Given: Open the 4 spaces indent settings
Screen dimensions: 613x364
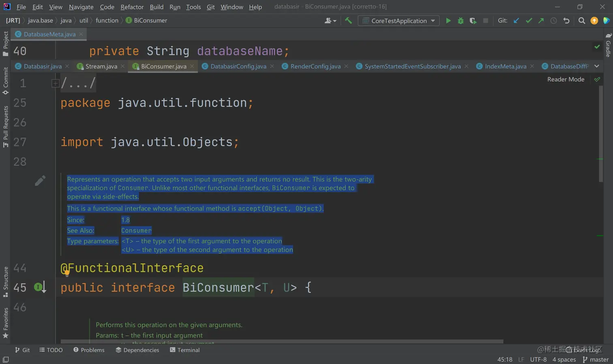Looking at the screenshot, I should (564, 360).
